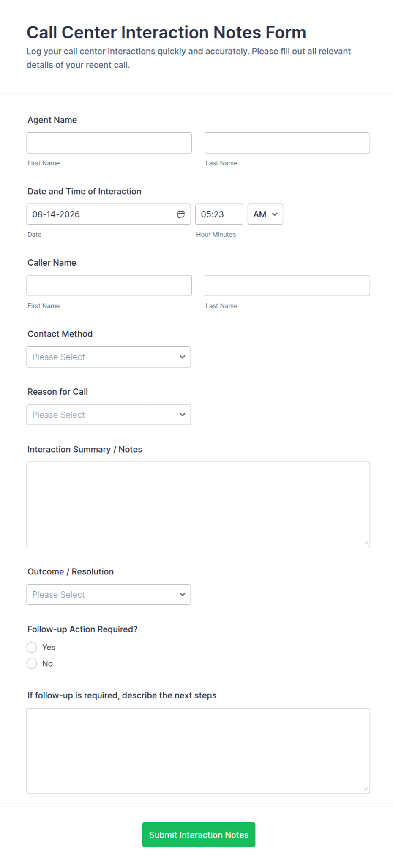Click the follow-up next steps textarea
This screenshot has height=868, width=393.
pos(198,751)
